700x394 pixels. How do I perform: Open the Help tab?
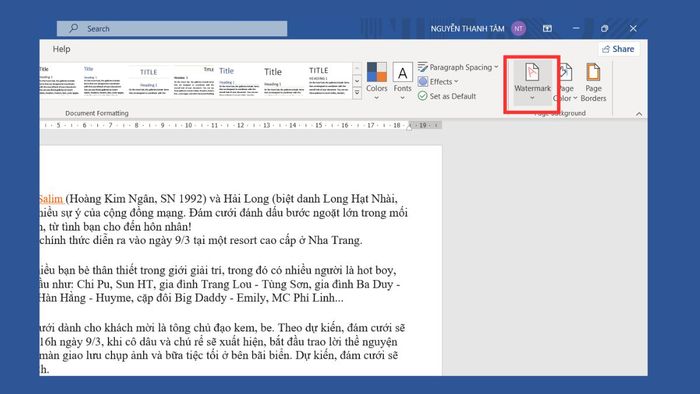(x=62, y=49)
